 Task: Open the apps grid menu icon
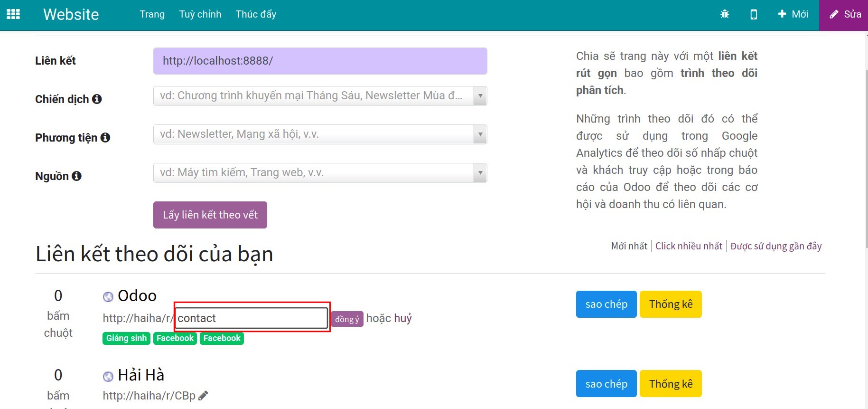[13, 14]
